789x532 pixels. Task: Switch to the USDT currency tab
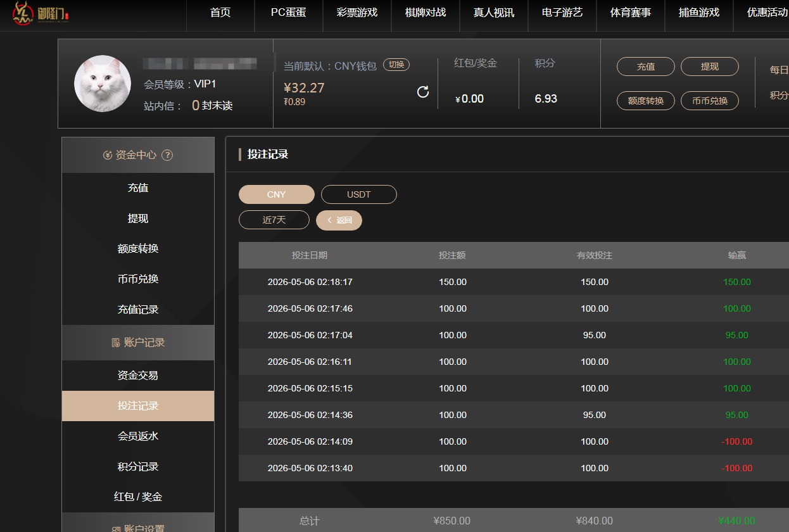[359, 194]
